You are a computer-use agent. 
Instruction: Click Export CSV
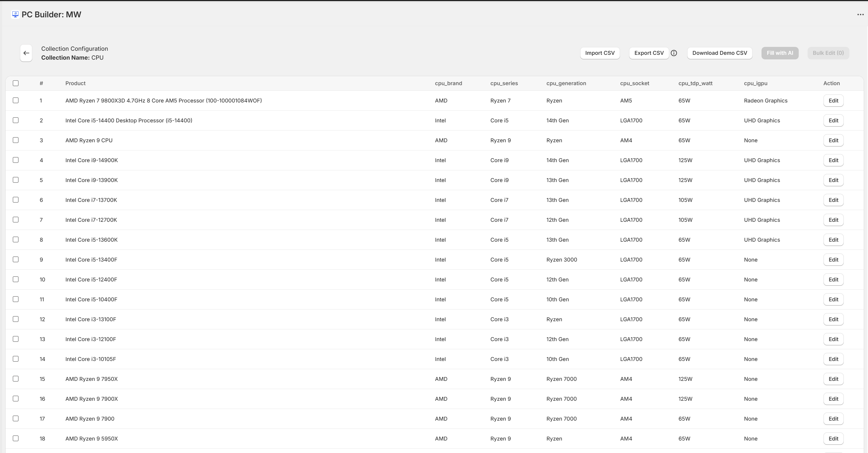pos(649,53)
